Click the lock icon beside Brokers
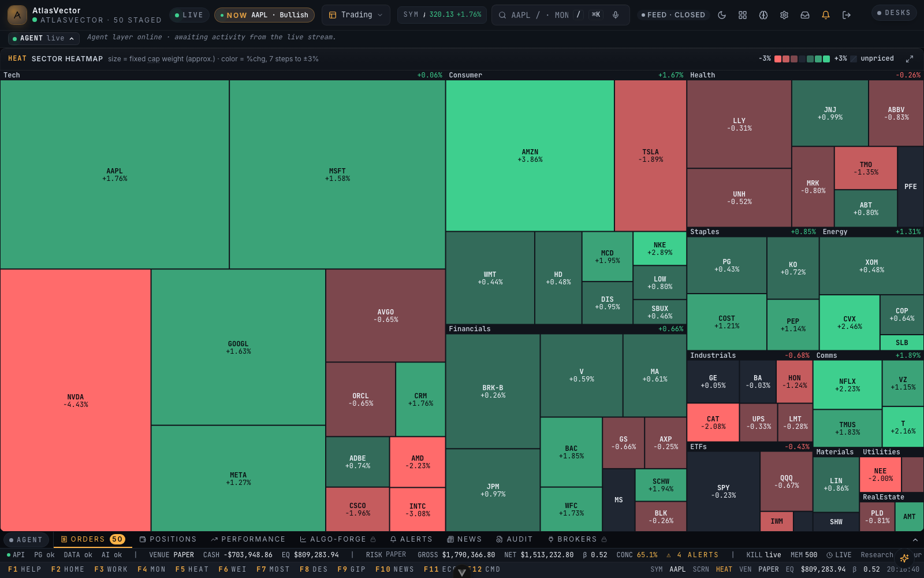 pos(604,539)
